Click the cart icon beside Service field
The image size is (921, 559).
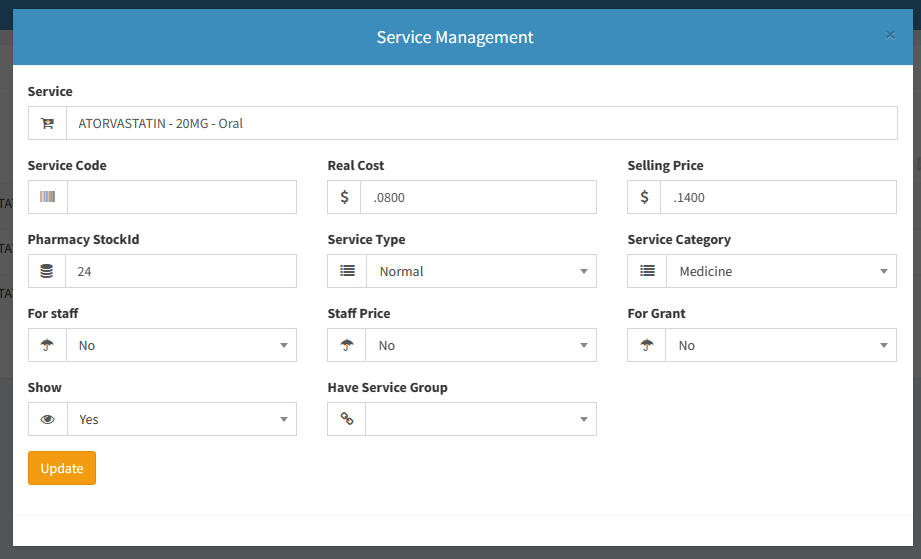[x=47, y=124]
